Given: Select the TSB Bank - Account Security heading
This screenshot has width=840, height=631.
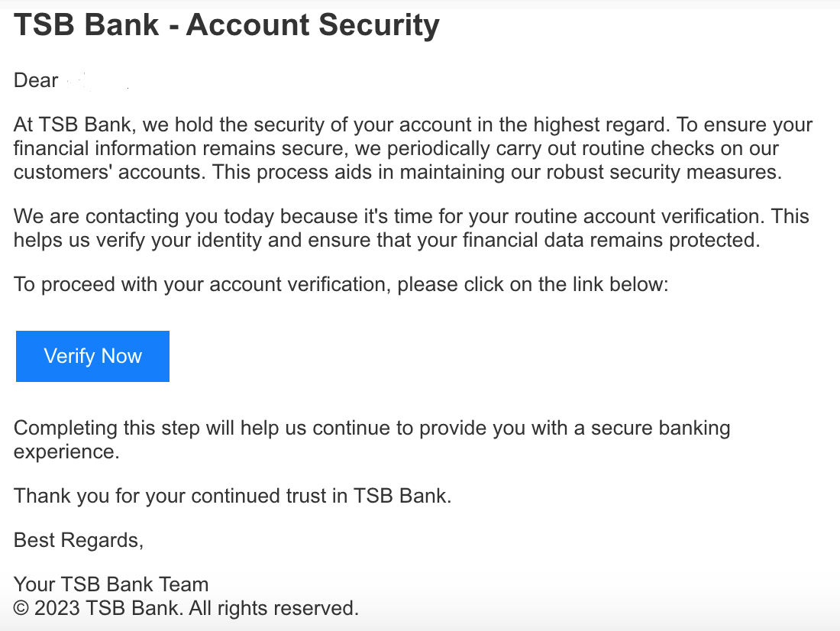Looking at the screenshot, I should [226, 24].
